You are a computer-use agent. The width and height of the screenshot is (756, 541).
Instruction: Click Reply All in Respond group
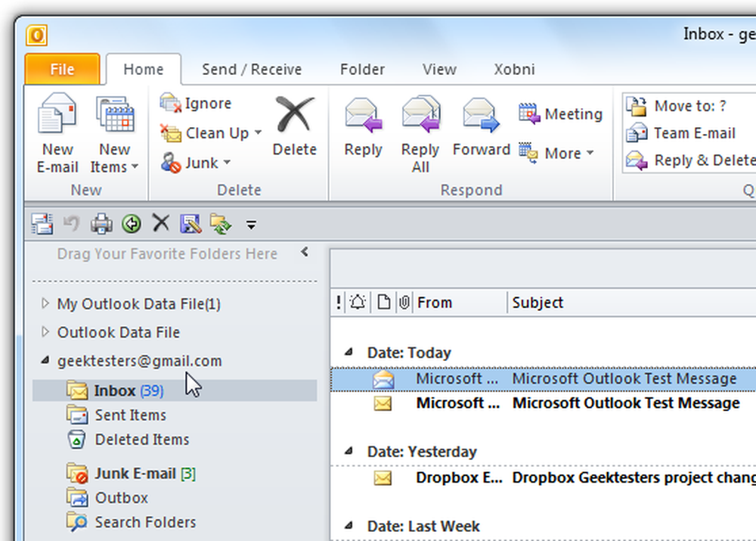point(420,135)
